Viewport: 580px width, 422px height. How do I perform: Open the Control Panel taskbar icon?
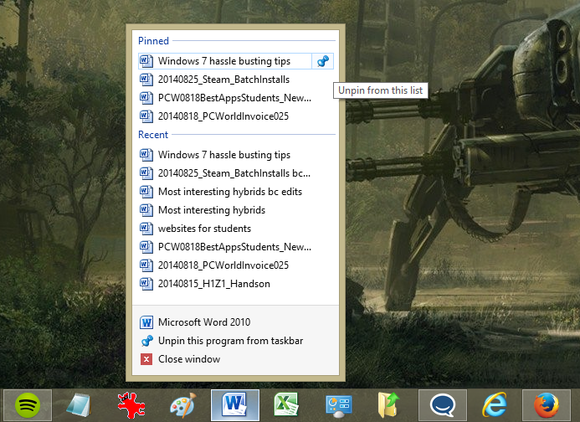coord(338,405)
